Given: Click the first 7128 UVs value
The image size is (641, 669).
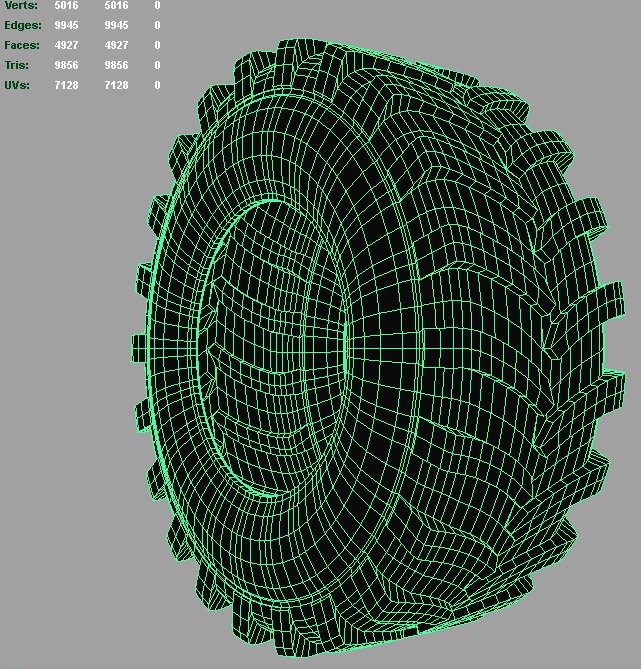Looking at the screenshot, I should [x=66, y=85].
